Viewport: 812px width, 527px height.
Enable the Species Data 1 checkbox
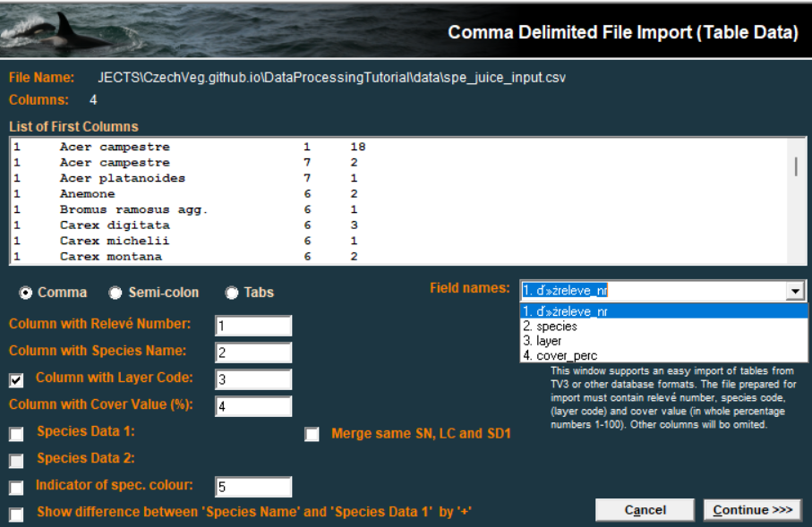coord(16,435)
